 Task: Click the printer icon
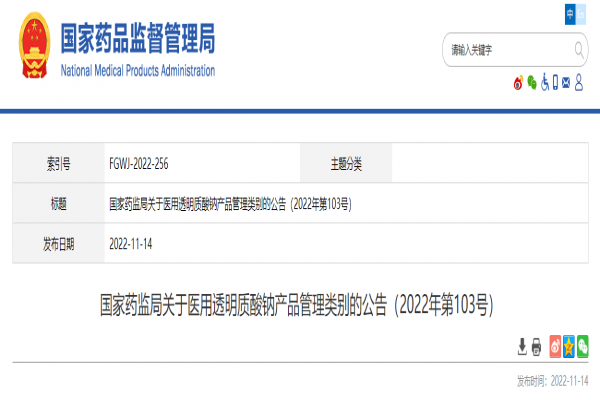tap(536, 347)
